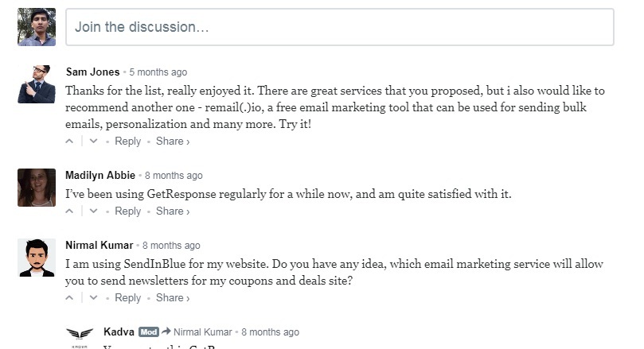Image resolution: width=644 pixels, height=349 pixels.
Task: Open Nirmal Kumar's profile name link
Action: pos(100,245)
